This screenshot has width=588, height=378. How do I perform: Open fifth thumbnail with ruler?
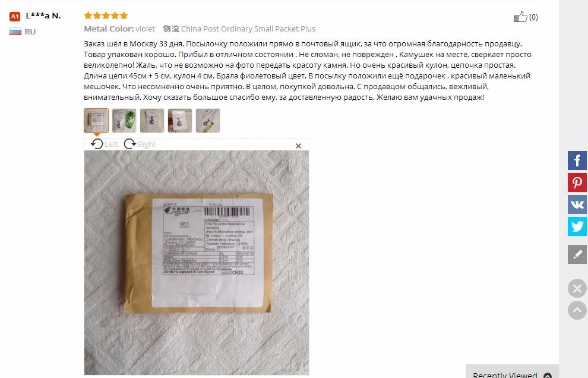point(208,121)
